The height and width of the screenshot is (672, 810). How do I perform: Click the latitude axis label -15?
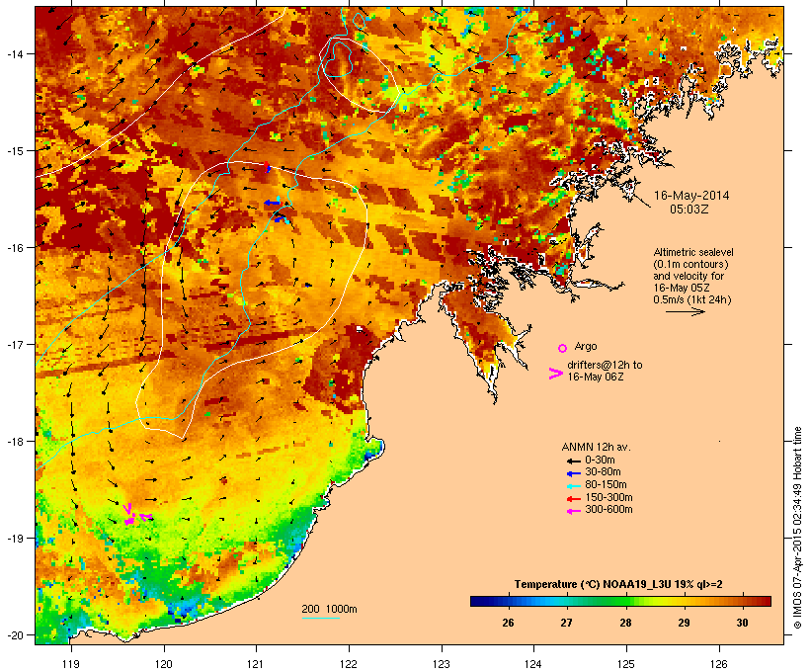tap(14, 151)
